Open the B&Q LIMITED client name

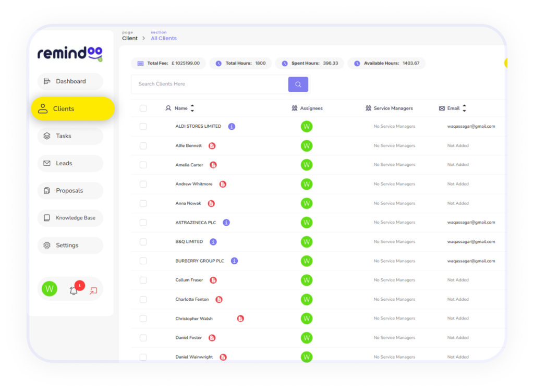pos(189,241)
